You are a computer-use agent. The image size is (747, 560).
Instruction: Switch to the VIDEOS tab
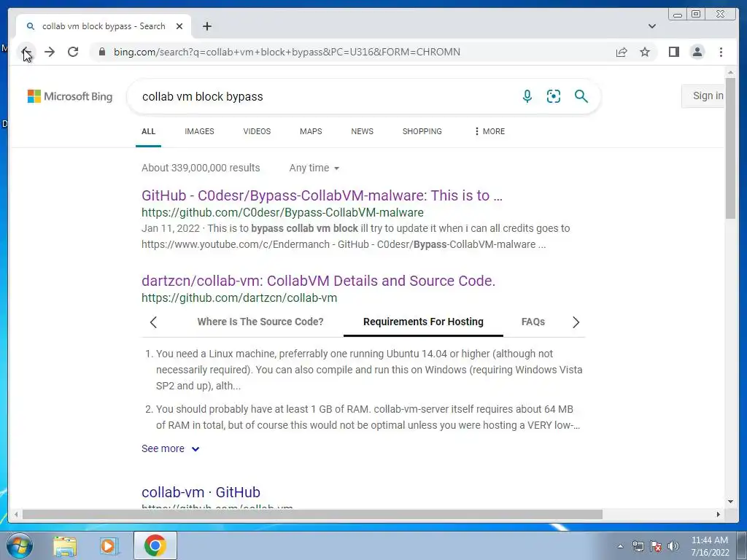tap(257, 131)
